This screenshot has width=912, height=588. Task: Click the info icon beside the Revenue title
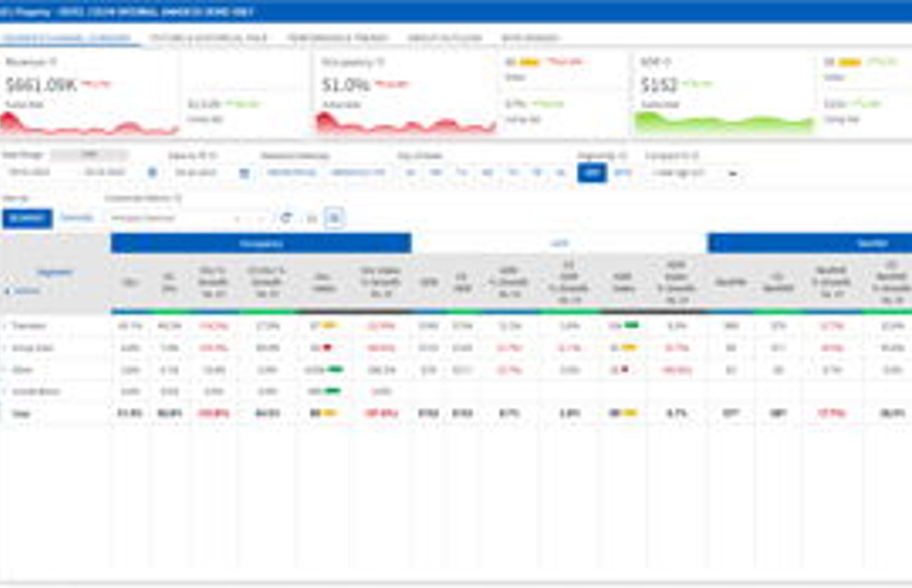52,62
